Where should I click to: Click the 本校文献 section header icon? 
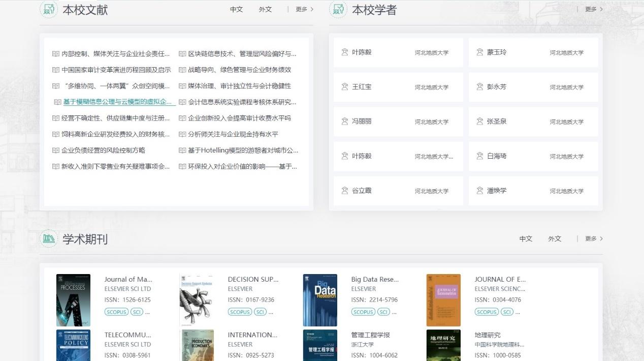(48, 10)
